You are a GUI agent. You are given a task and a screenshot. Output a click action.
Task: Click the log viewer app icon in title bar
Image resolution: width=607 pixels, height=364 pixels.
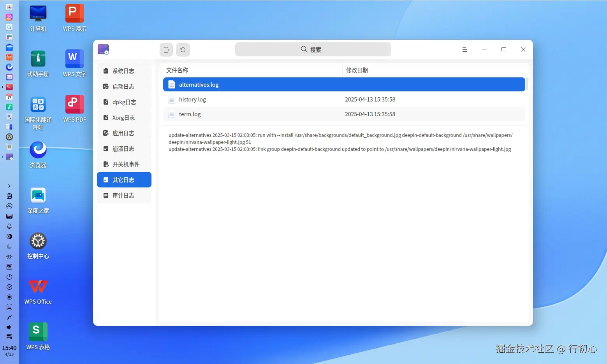pyautogui.click(x=103, y=49)
